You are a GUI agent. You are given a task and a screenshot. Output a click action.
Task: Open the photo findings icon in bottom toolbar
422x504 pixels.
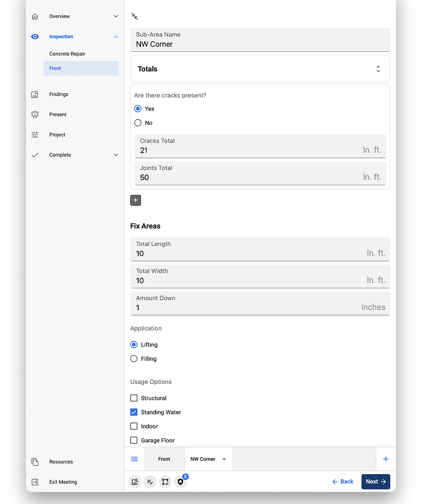click(135, 482)
